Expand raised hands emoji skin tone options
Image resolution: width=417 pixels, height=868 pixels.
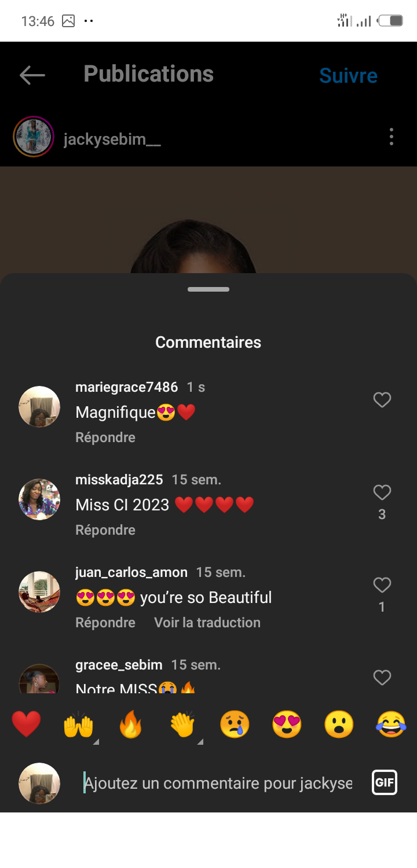[96, 741]
